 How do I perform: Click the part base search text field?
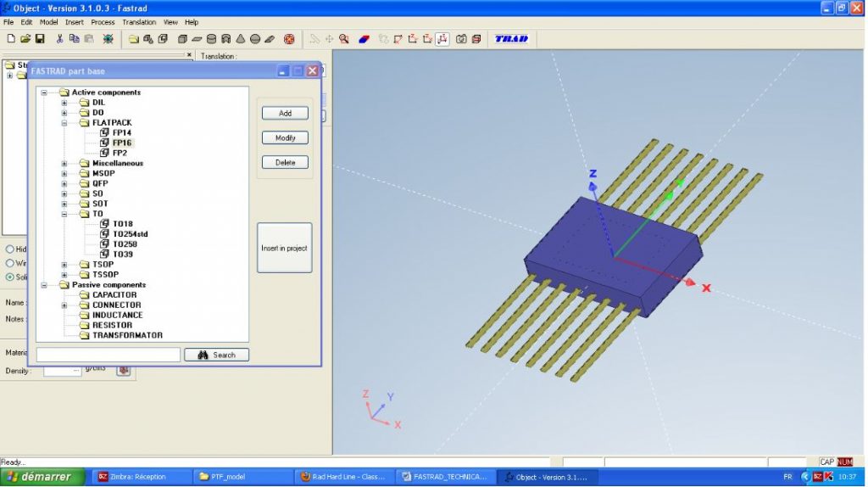[108, 355]
